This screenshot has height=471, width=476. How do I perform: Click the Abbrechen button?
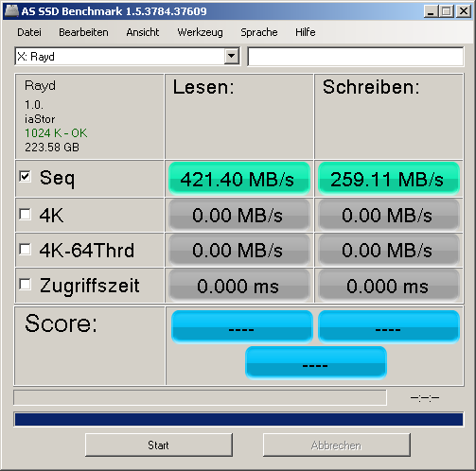click(337, 445)
